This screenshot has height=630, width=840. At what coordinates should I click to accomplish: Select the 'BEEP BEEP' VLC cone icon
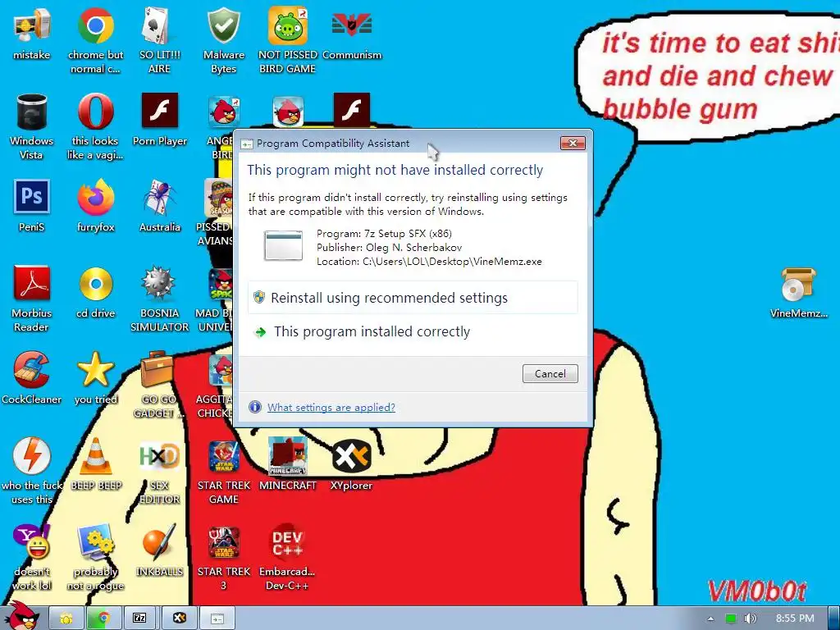pyautogui.click(x=95, y=464)
